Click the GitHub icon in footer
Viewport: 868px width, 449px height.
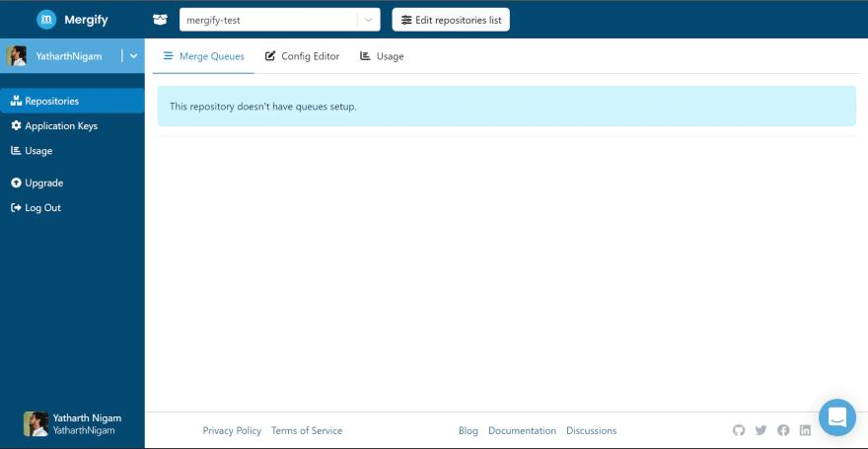(x=739, y=430)
